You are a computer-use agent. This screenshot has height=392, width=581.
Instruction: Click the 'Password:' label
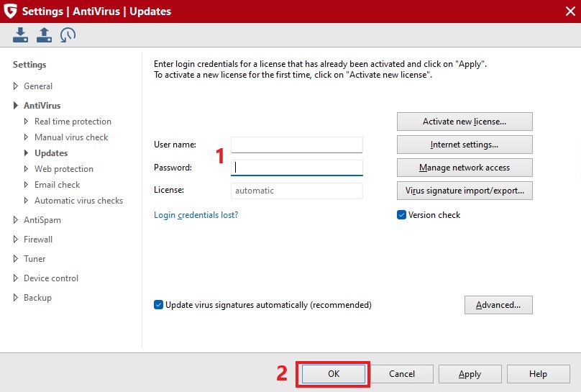(173, 168)
